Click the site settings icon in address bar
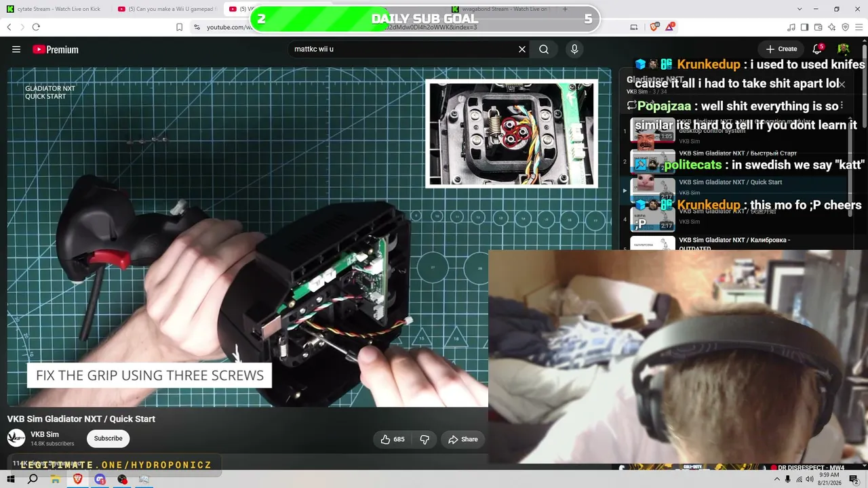The height and width of the screenshot is (488, 868). 197,27
